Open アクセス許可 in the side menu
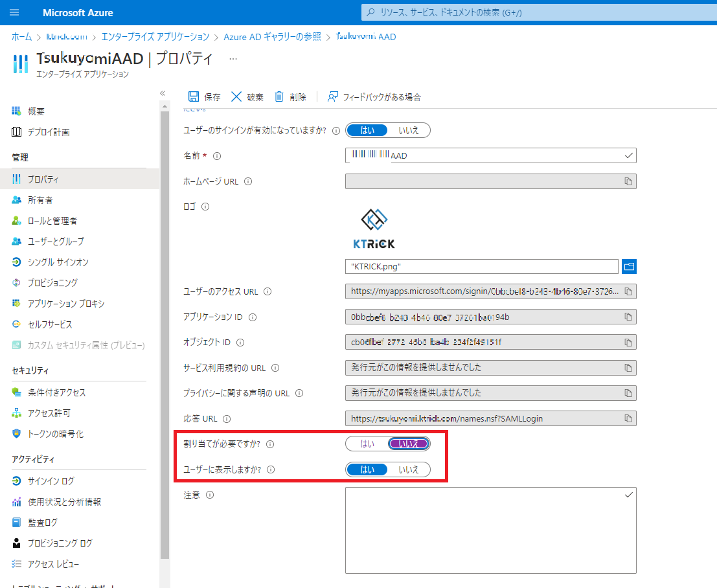 pos(79,413)
